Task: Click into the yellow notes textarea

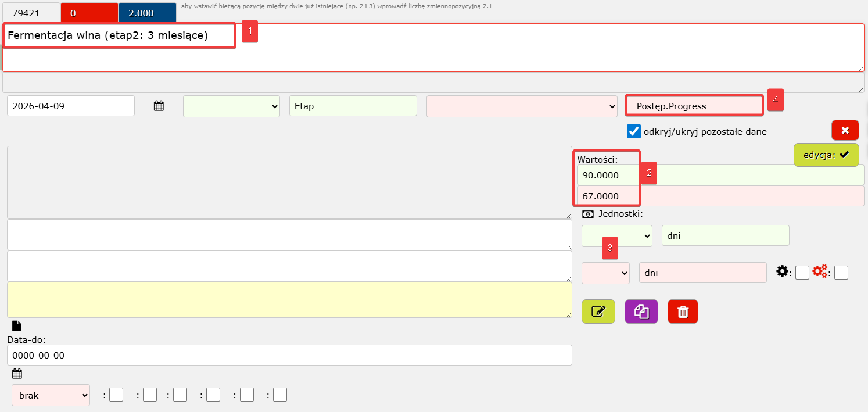Action: pyautogui.click(x=289, y=300)
